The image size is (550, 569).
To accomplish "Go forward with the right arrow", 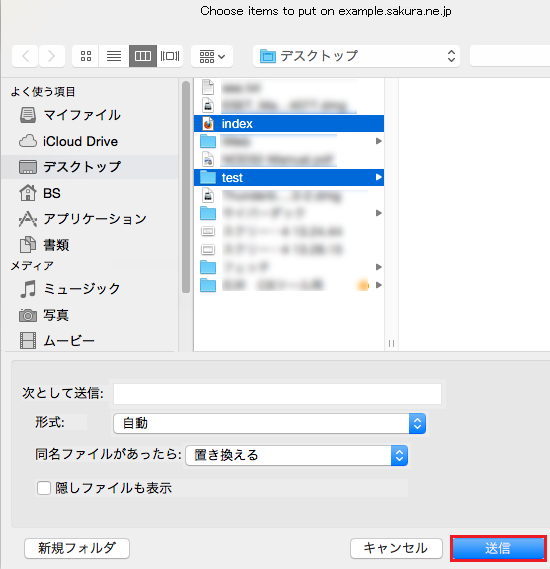I will 52,56.
